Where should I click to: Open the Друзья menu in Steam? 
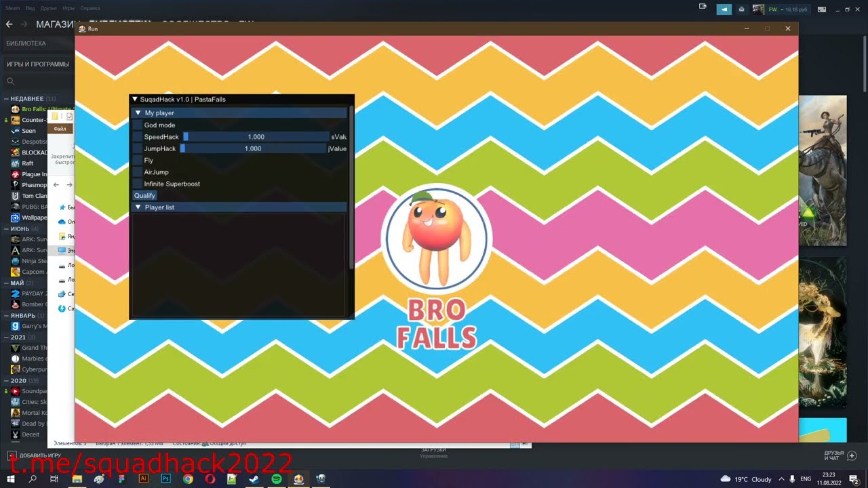pyautogui.click(x=49, y=8)
